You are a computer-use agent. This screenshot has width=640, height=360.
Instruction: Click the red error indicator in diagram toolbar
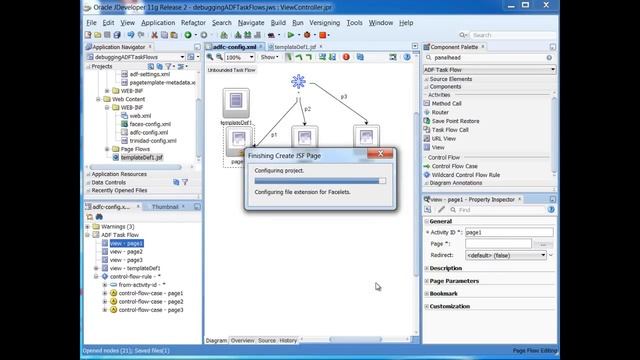346,57
